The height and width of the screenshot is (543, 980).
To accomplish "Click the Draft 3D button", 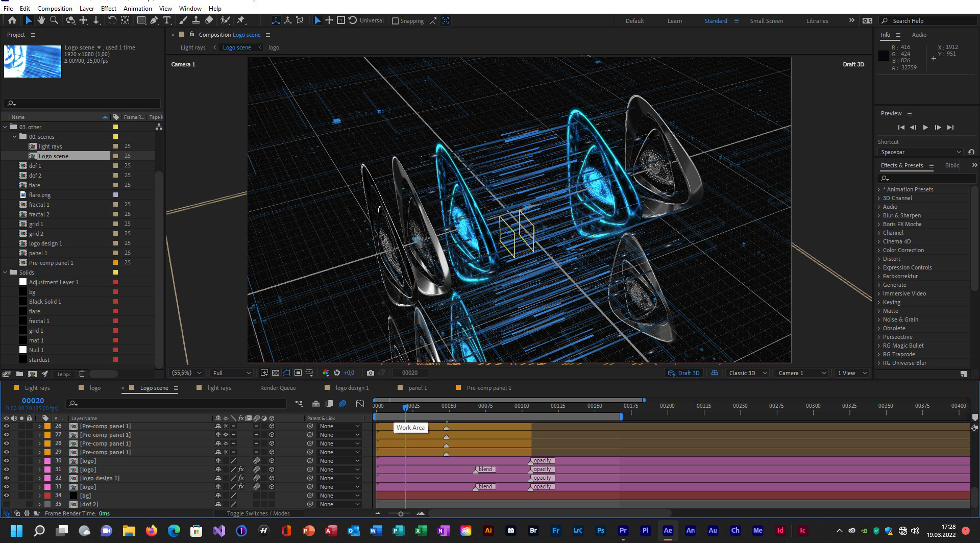I will click(684, 373).
